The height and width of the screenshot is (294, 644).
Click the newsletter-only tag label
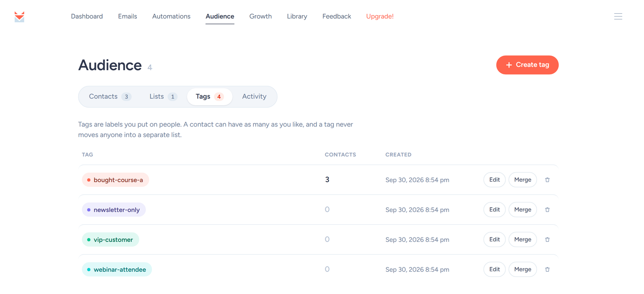tap(114, 210)
